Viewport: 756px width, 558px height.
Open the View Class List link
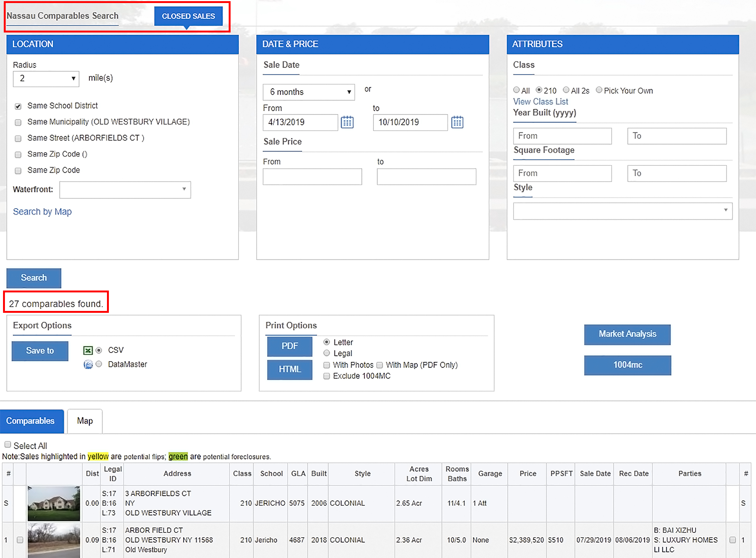coord(541,102)
